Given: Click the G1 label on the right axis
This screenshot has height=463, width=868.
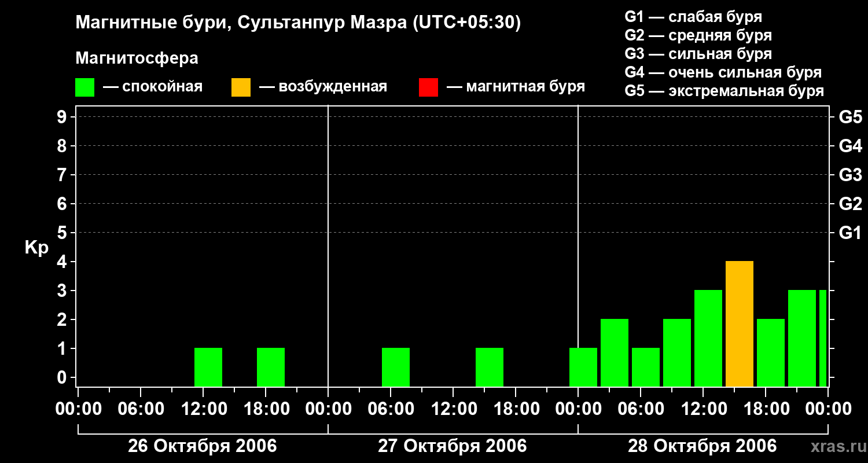Looking at the screenshot, I should (850, 233).
